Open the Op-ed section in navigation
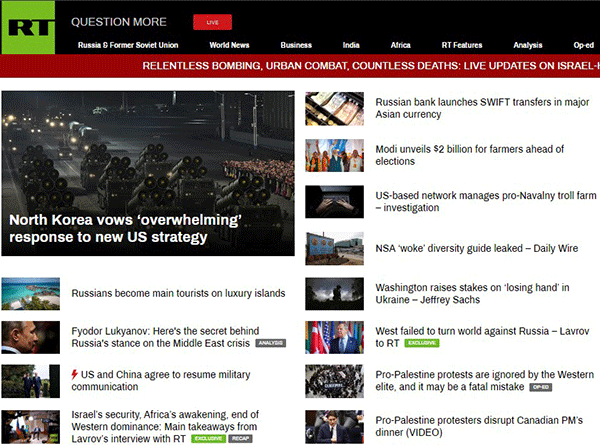The width and height of the screenshot is (600, 448). (x=584, y=45)
